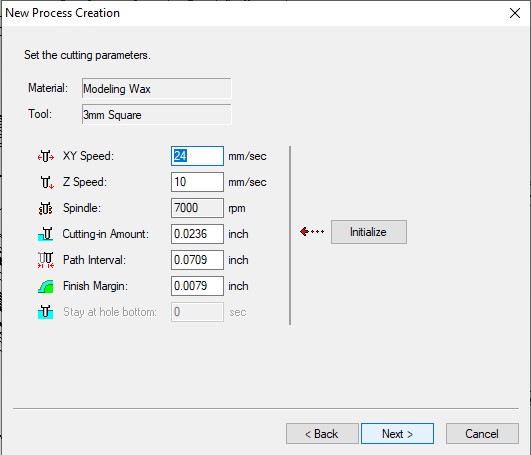Click the Tool field showing 3mm Square

[156, 115]
